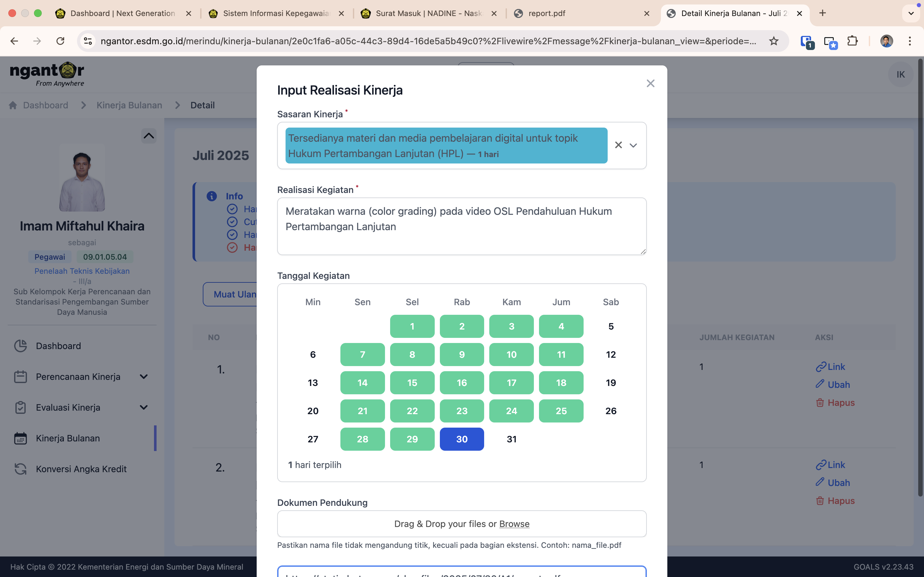This screenshot has width=924, height=577.
Task: Toggle date 31 in the calendar
Action: [x=511, y=439]
